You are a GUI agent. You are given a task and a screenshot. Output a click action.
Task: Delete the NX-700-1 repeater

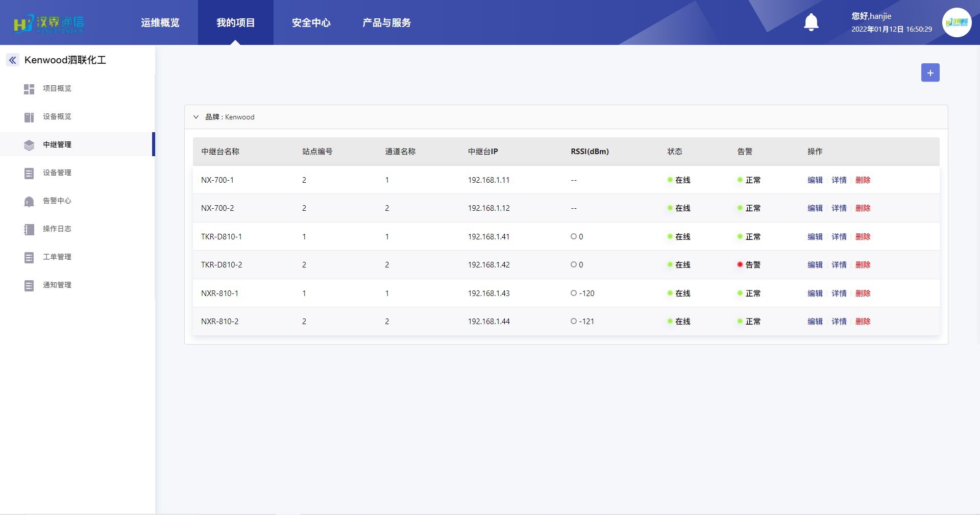pyautogui.click(x=863, y=180)
